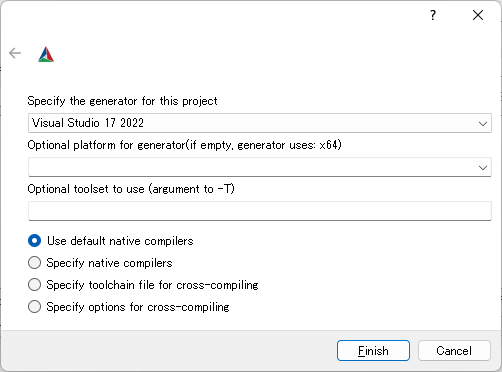Click the 'Specify native compilers' label text
502x372 pixels.
point(109,263)
